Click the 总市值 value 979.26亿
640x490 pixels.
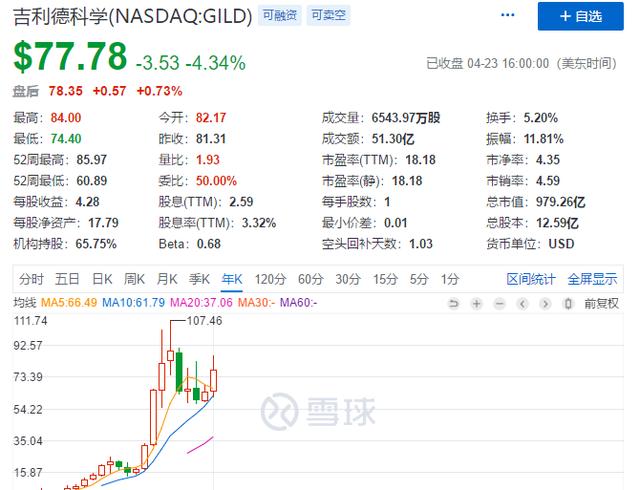pyautogui.click(x=560, y=202)
